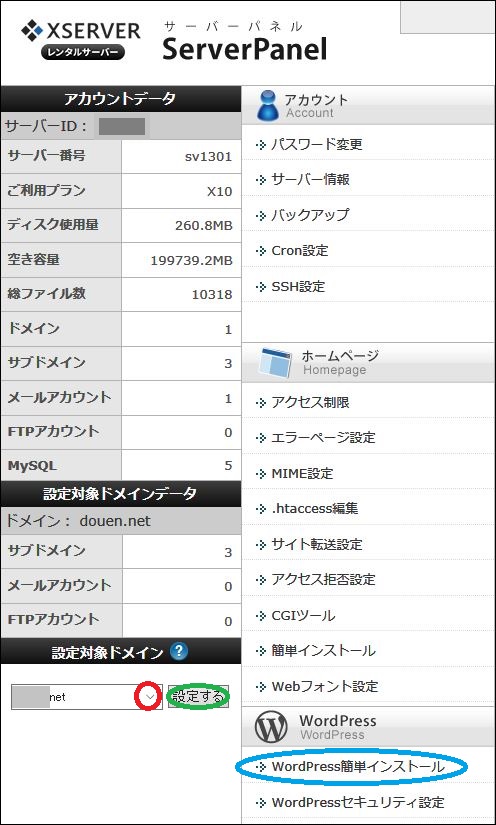Image resolution: width=496 pixels, height=825 pixels.
Task: Click the Account person icon
Action: (268, 105)
